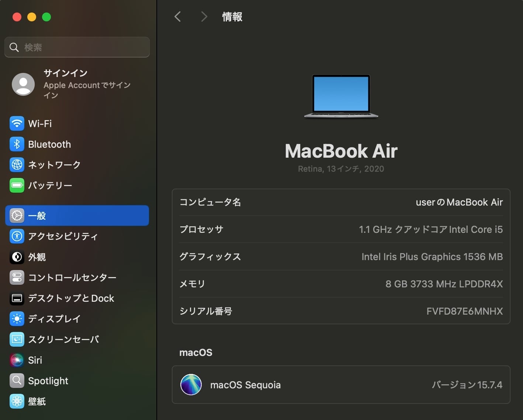
Task: Click processor value 1.1 GHz クアッドコア Intel Core i5
Action: 431,230
